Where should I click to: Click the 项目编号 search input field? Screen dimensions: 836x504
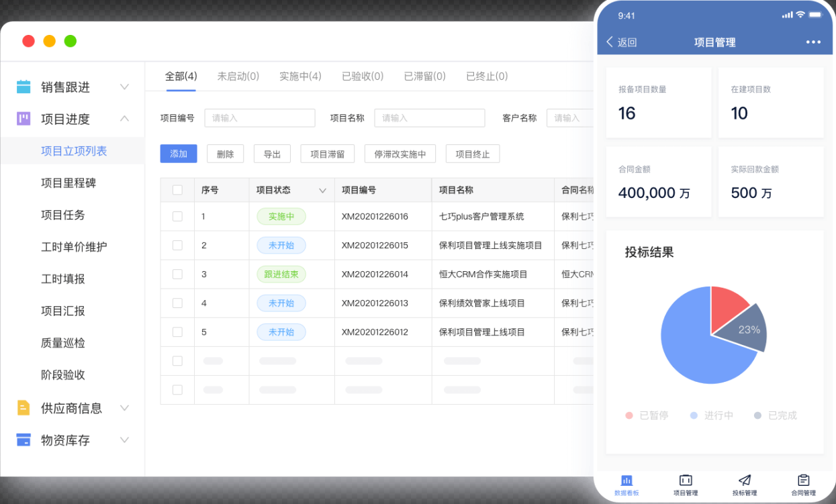tap(259, 118)
